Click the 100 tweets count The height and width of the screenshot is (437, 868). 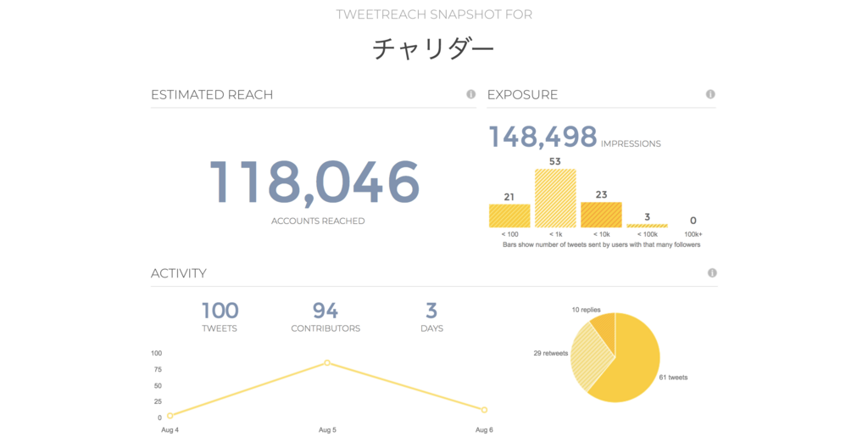click(220, 311)
